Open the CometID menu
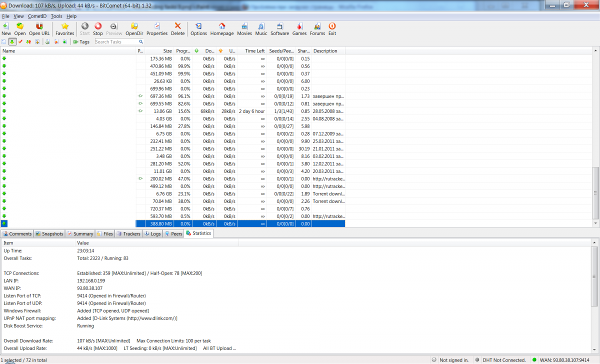The width and height of the screenshot is (600, 364). point(37,16)
